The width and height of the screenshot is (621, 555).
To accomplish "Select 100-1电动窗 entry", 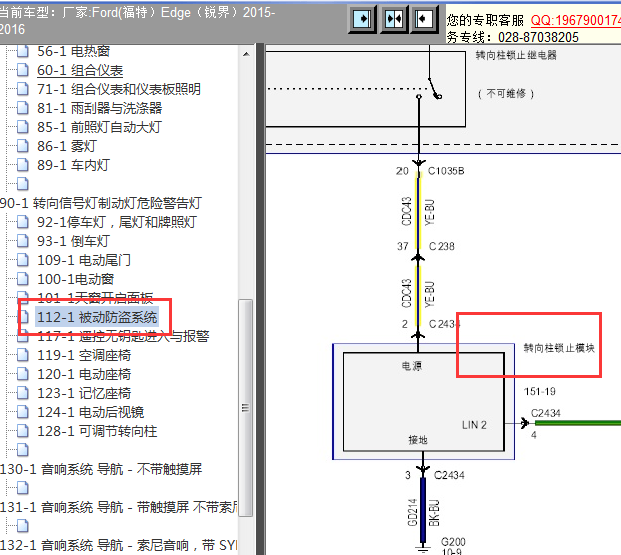I will point(75,279).
